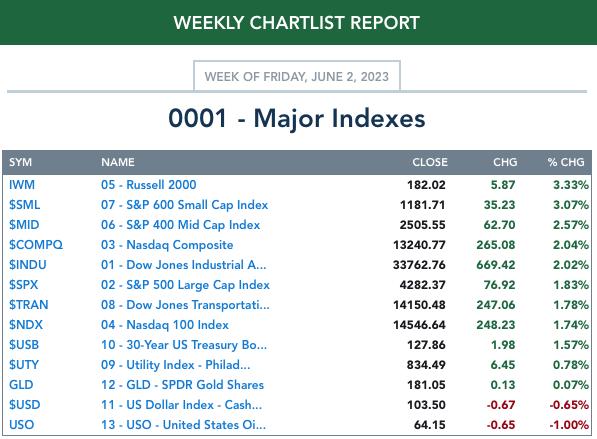Open the $MID symbol link
597x439 pixels.
point(24,225)
